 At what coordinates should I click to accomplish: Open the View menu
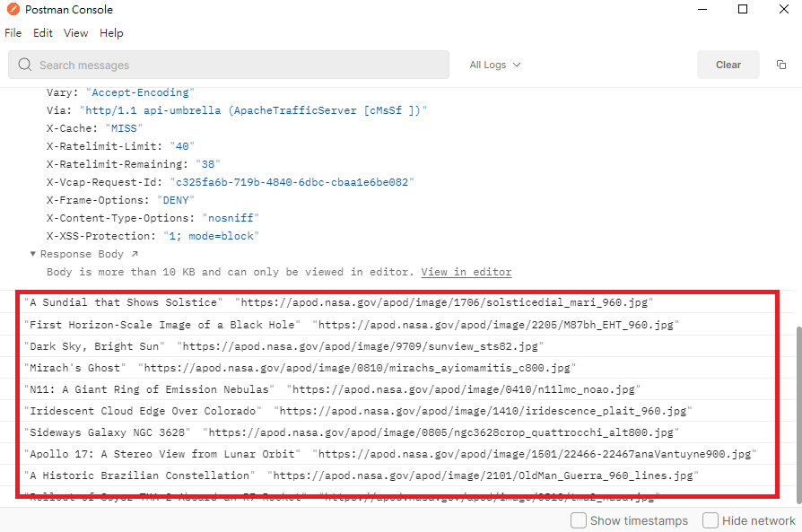tap(75, 32)
